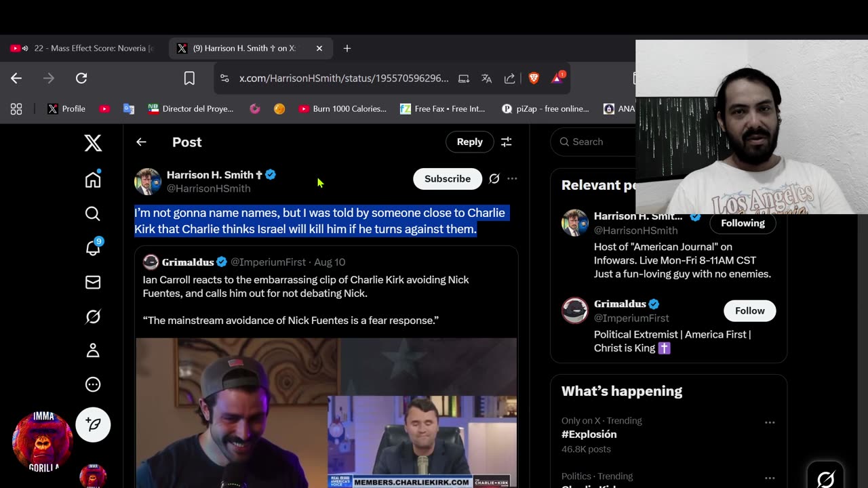Click the browser forward arrow
The width and height of the screenshot is (868, 488).
[x=49, y=78]
